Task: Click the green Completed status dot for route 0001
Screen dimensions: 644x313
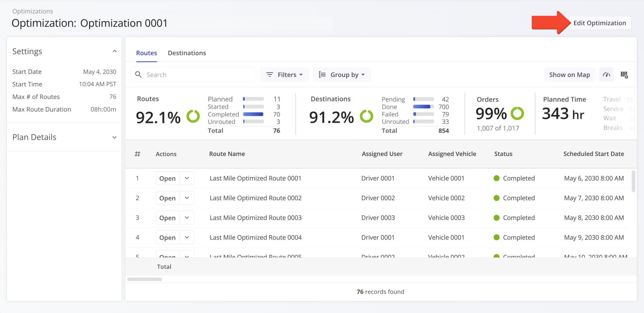Action: (497, 178)
